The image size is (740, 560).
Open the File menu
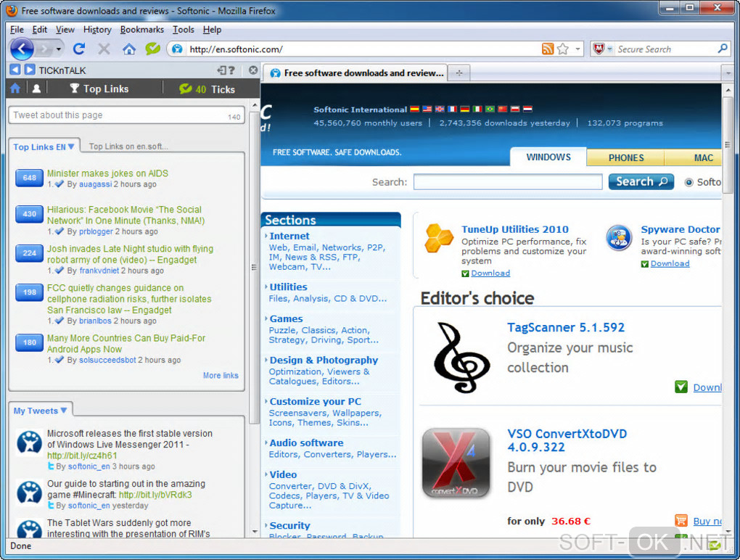pos(17,30)
